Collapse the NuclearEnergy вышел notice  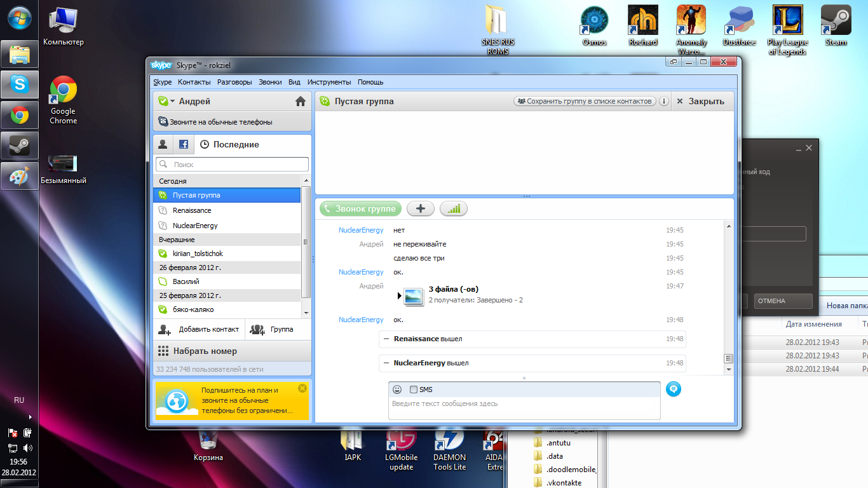click(386, 363)
